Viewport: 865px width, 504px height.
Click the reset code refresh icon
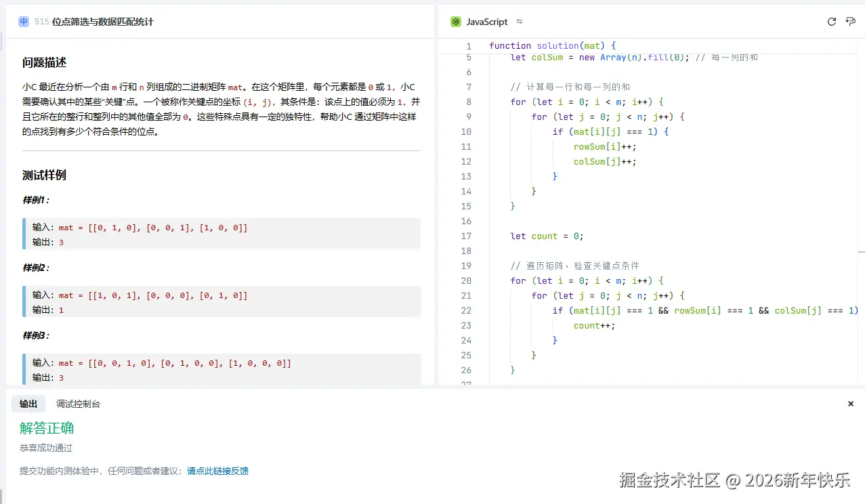pos(832,22)
